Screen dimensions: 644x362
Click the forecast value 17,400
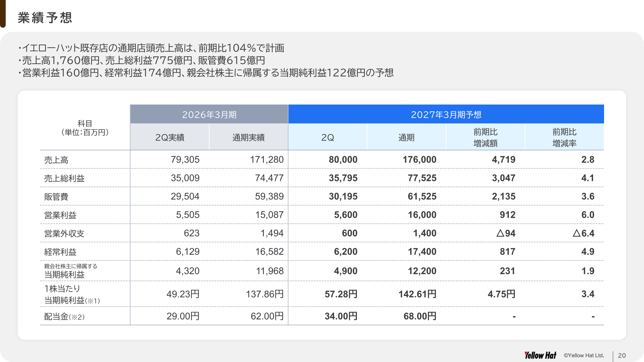coord(422,252)
